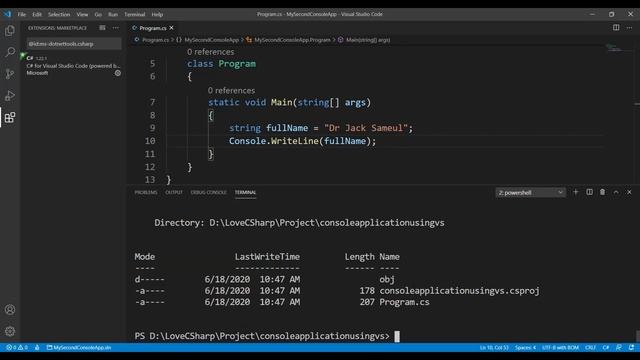Add a new terminal
This screenshot has height=360, width=640.
coord(576,192)
